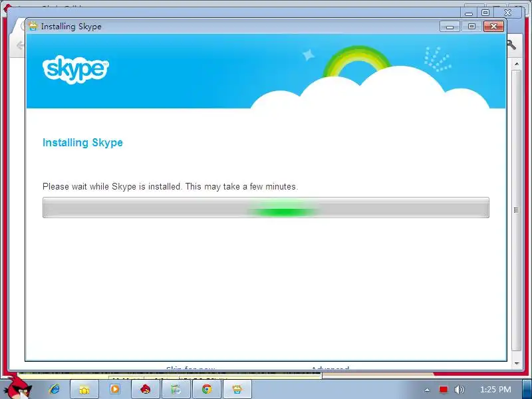The height and width of the screenshot is (399, 532).
Task: Open the Angry Birds Start button
Action: click(x=19, y=388)
